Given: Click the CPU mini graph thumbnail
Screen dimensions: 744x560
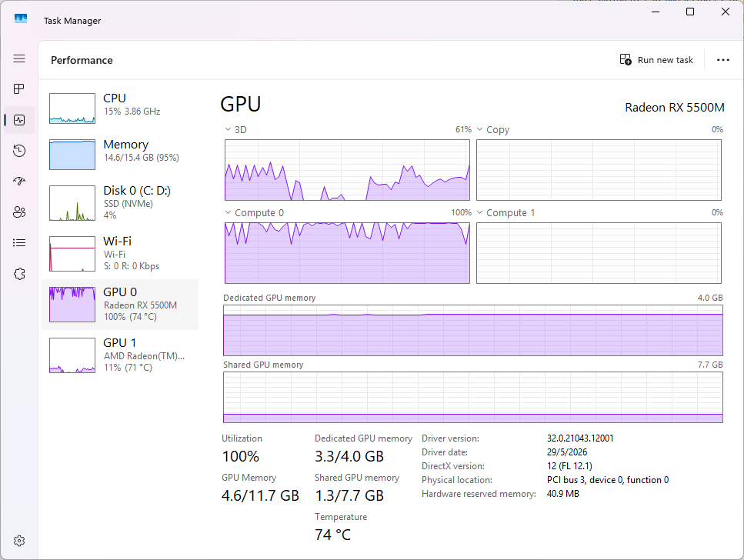Looking at the screenshot, I should [x=72, y=108].
